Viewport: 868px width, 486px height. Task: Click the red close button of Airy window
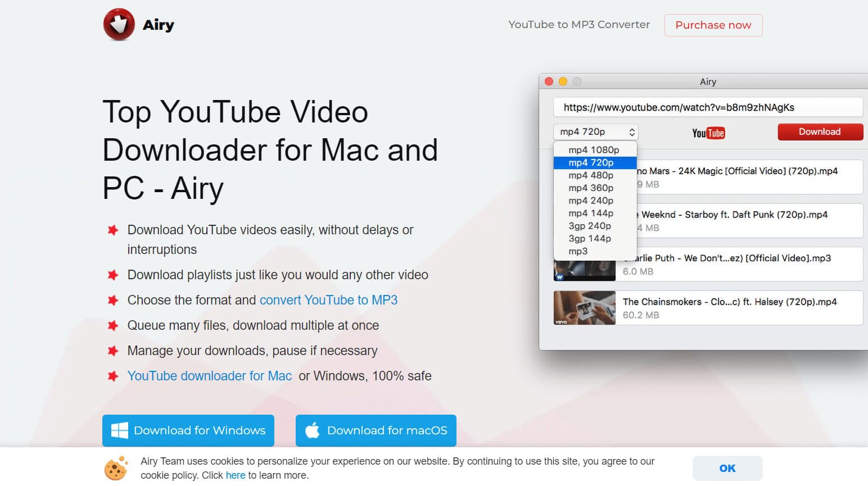549,81
